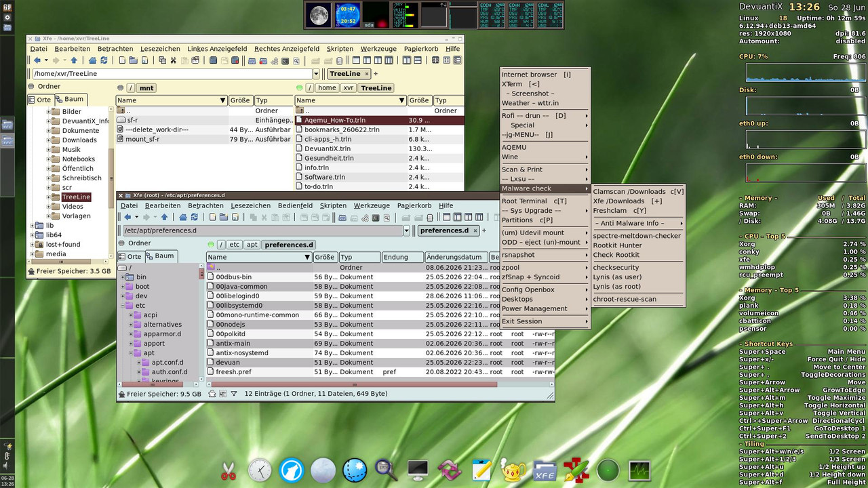The width and height of the screenshot is (868, 488).
Task: Open terminal icon in Xfe root toolbar
Action: tap(376, 217)
